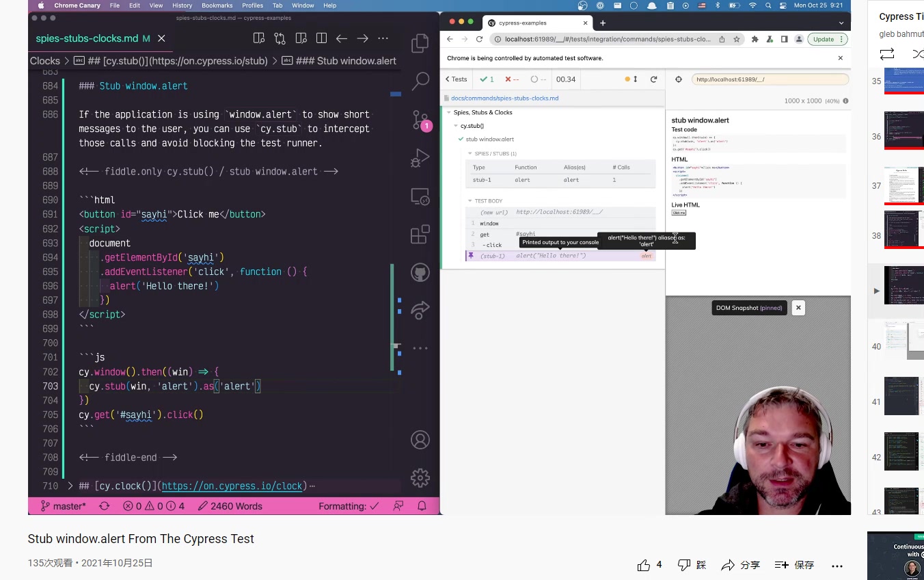This screenshot has height=580, width=924.
Task: Open markdown preview to the side icon
Action: point(259,38)
